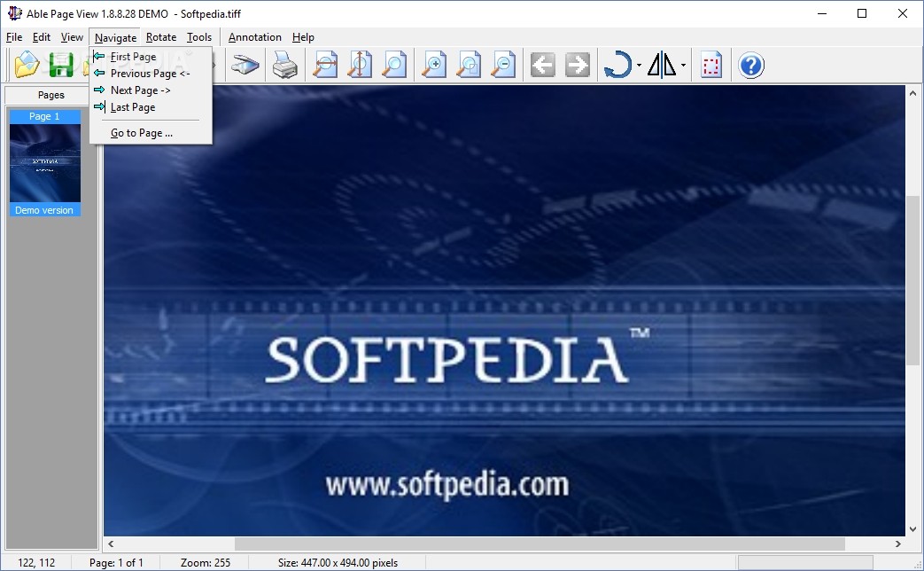Image resolution: width=924 pixels, height=571 pixels.
Task: Click vertical scrollbar down arrow
Action: pos(912,529)
